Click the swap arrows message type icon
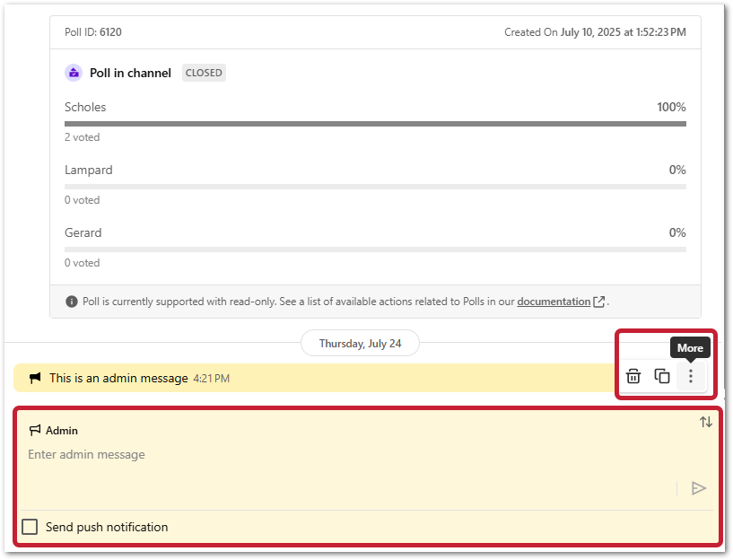Image resolution: width=733 pixels, height=560 pixels. (x=706, y=422)
